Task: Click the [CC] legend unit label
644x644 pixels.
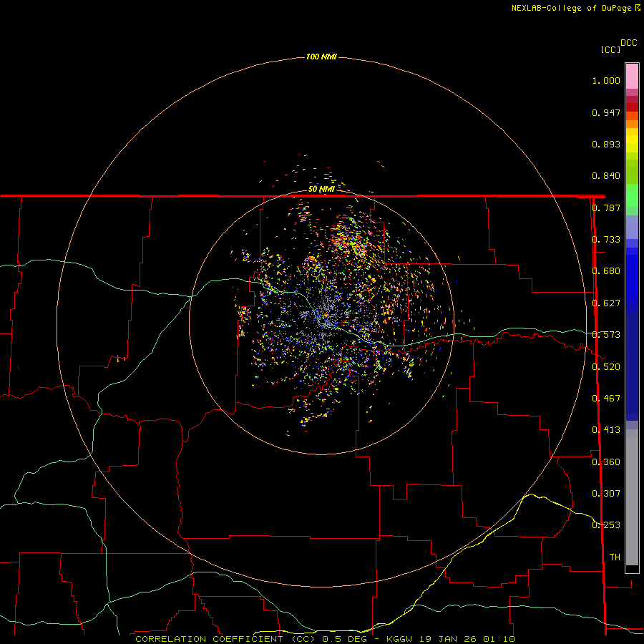Action: (x=611, y=49)
